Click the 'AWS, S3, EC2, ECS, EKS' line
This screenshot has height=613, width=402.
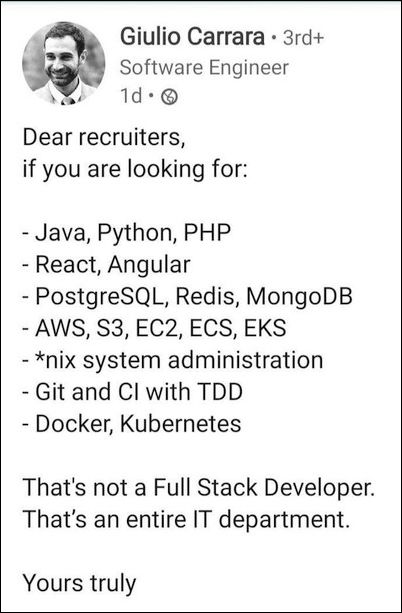pyautogui.click(x=154, y=329)
